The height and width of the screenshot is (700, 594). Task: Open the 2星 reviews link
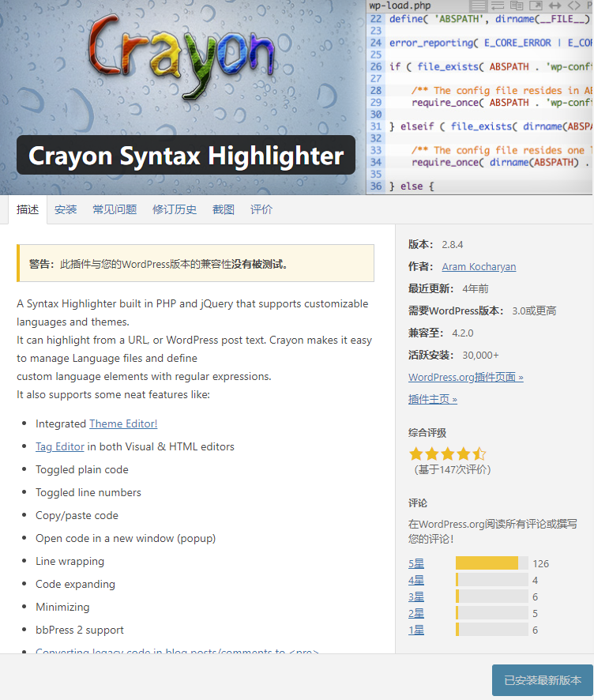coord(416,613)
